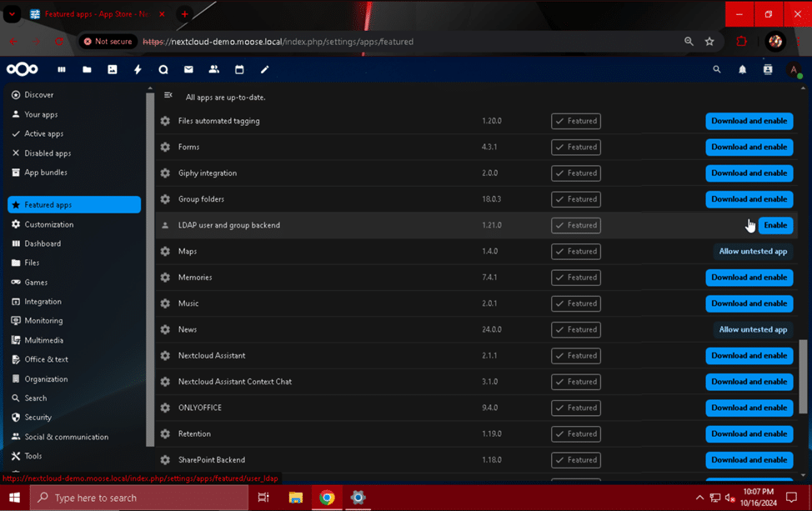Open the Social & communication category
The width and height of the screenshot is (812, 511).
[x=74, y=437]
